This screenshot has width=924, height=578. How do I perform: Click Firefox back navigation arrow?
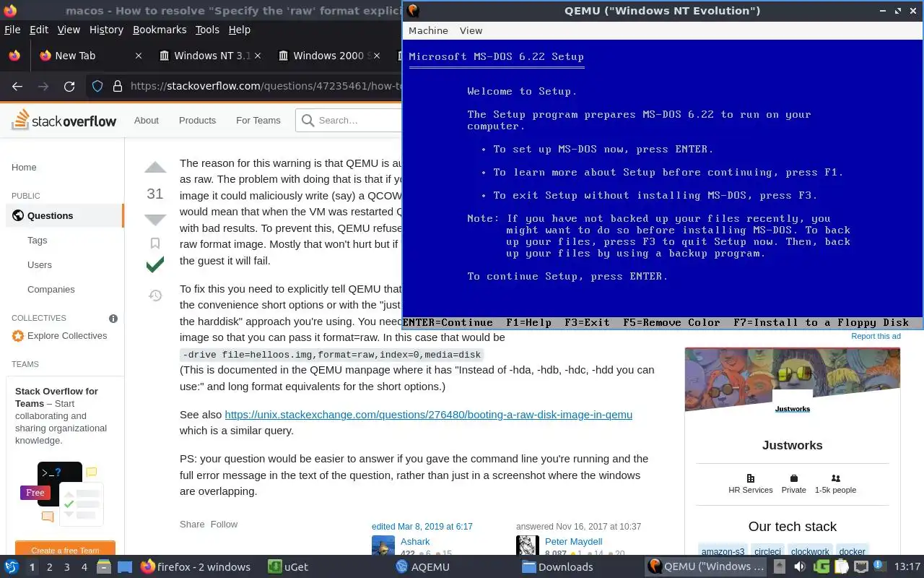point(17,86)
